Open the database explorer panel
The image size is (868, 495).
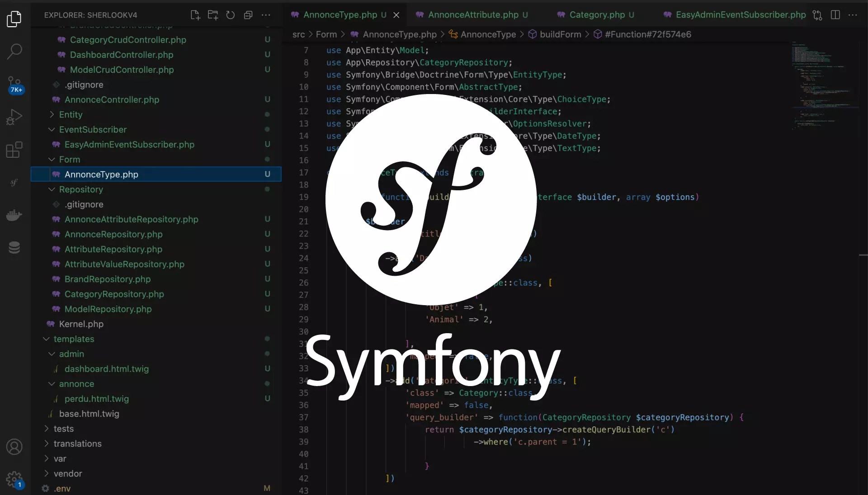(15, 247)
